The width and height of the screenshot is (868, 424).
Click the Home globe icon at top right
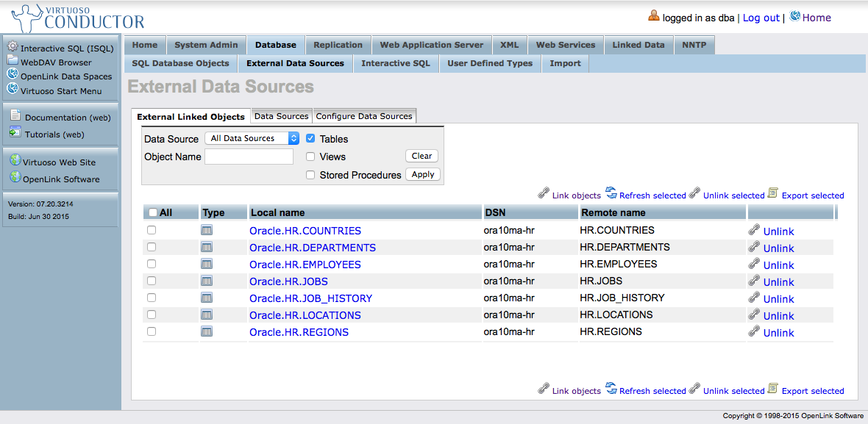pyautogui.click(x=794, y=16)
